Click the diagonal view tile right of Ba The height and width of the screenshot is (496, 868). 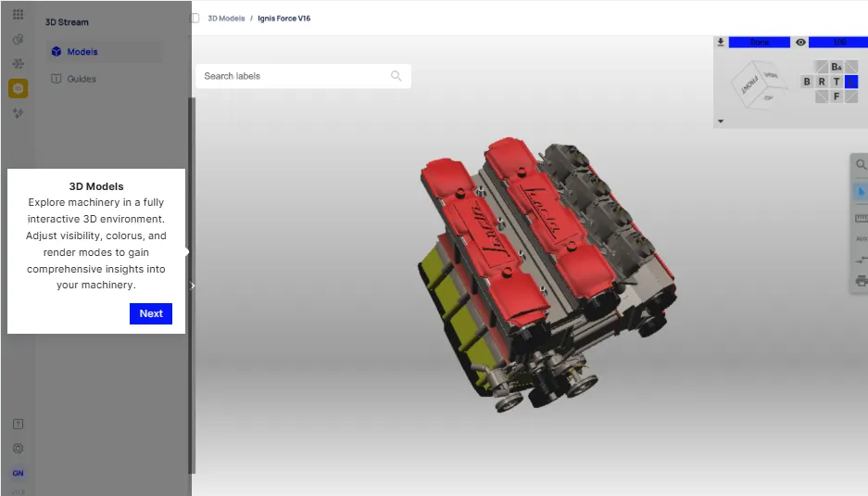pyautogui.click(x=851, y=67)
